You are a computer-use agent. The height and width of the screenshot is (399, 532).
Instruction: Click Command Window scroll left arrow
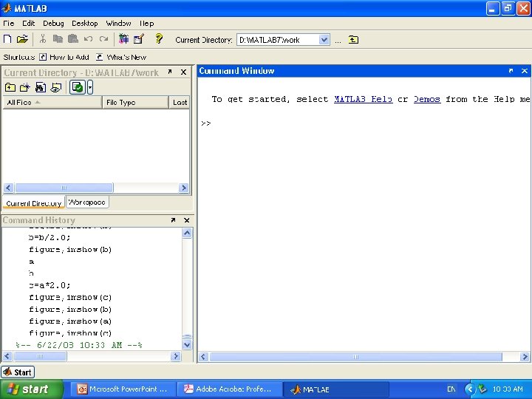point(203,357)
